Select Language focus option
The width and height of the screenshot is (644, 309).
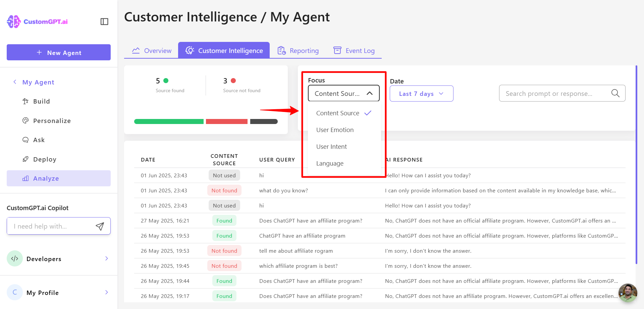click(x=344, y=163)
